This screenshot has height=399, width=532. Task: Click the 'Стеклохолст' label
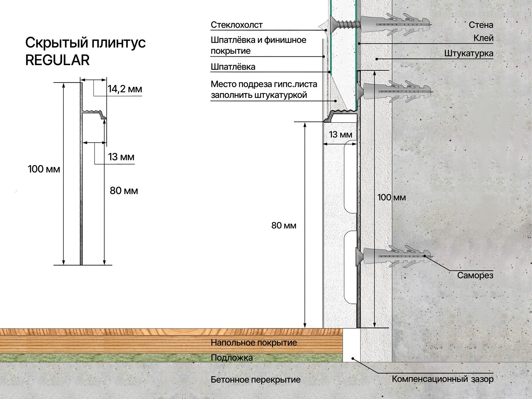click(x=236, y=25)
